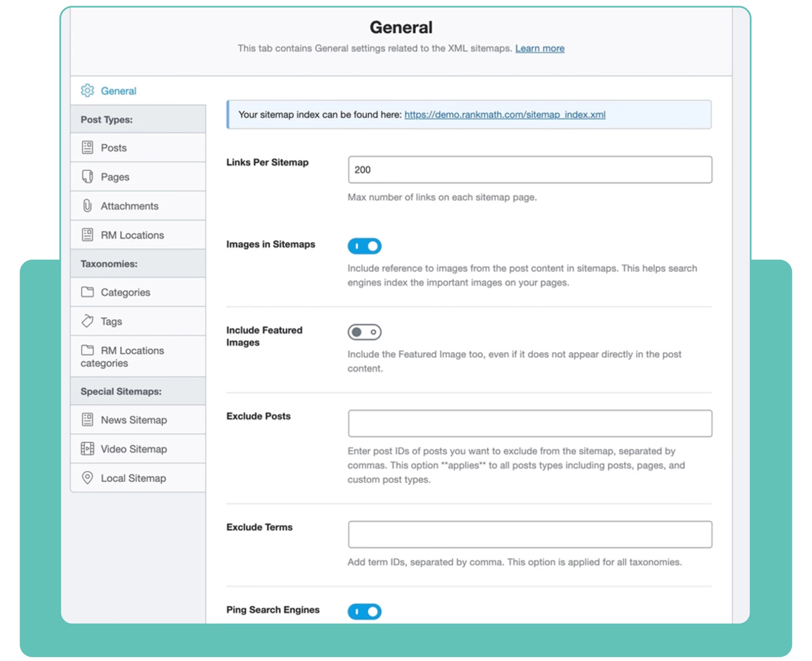
Task: Click the Local Sitemap pin icon
Action: (87, 478)
